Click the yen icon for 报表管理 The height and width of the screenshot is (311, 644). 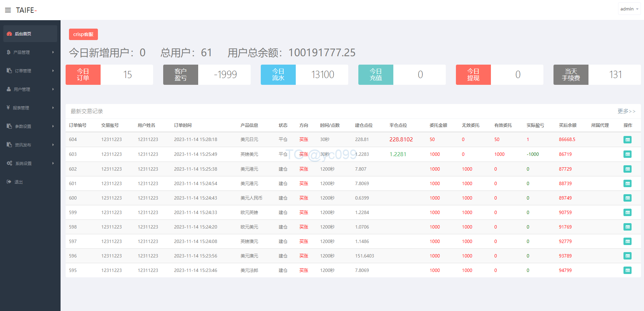[x=8, y=108]
